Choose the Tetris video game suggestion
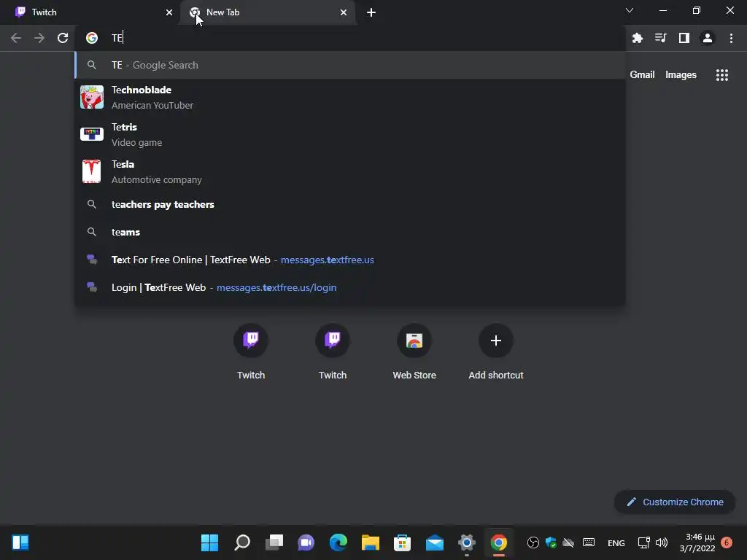This screenshot has height=560, width=747. [x=350, y=135]
